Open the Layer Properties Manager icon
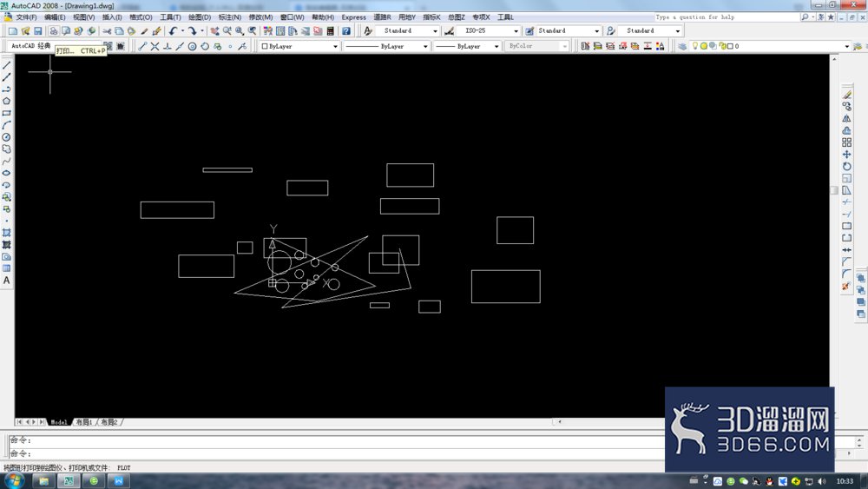 coord(682,46)
